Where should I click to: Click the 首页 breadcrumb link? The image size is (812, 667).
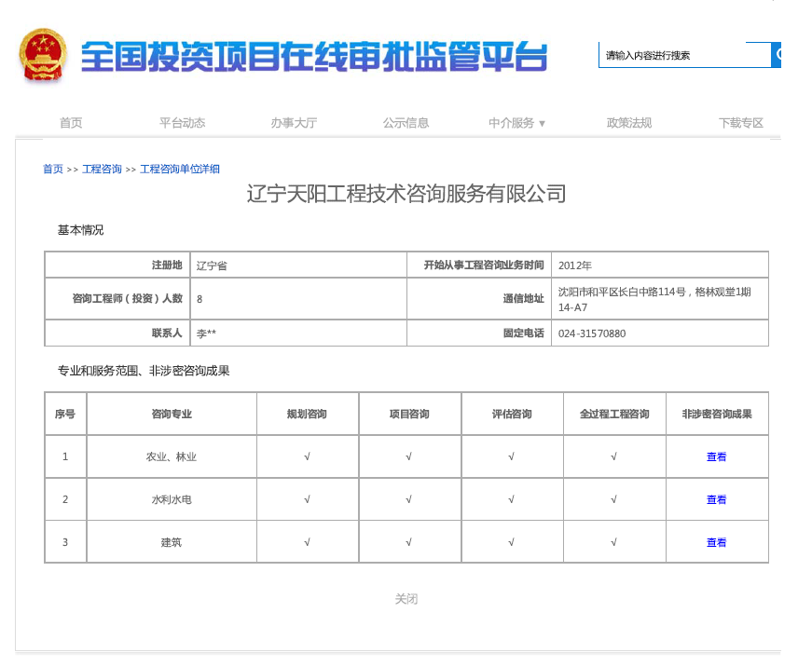(53, 170)
